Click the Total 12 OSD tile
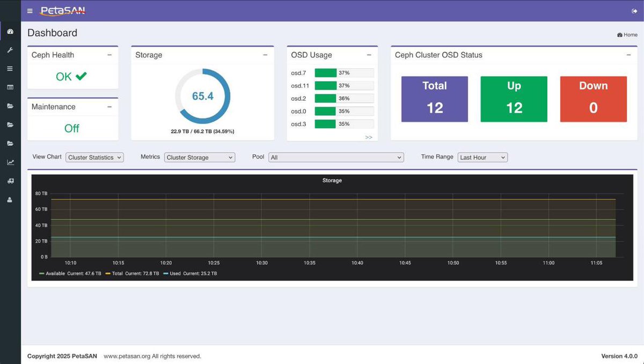 [x=435, y=99]
